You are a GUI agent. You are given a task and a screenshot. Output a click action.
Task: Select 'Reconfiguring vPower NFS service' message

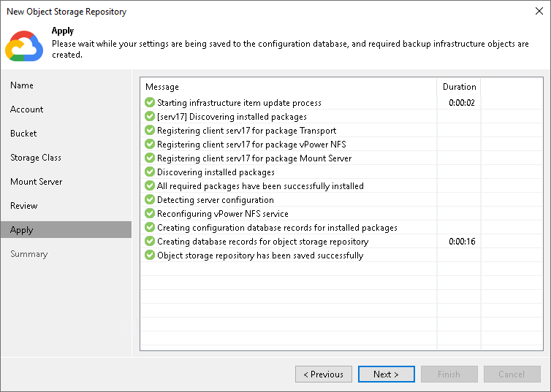point(223,214)
